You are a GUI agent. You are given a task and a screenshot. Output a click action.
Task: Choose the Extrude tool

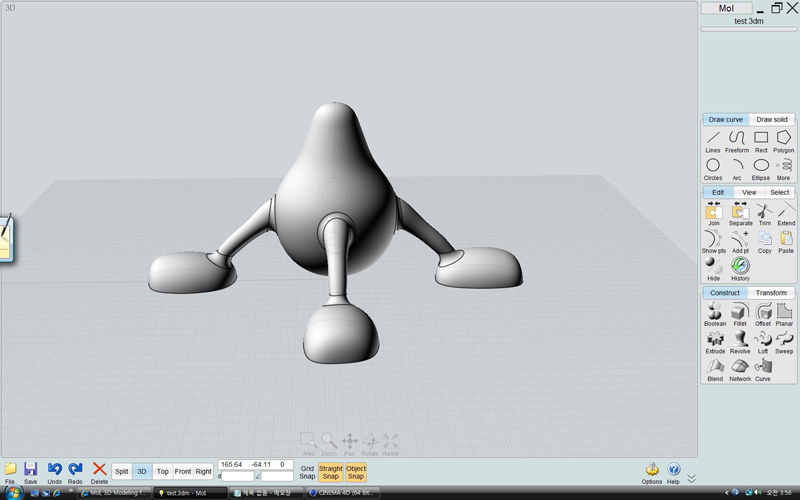pos(715,342)
